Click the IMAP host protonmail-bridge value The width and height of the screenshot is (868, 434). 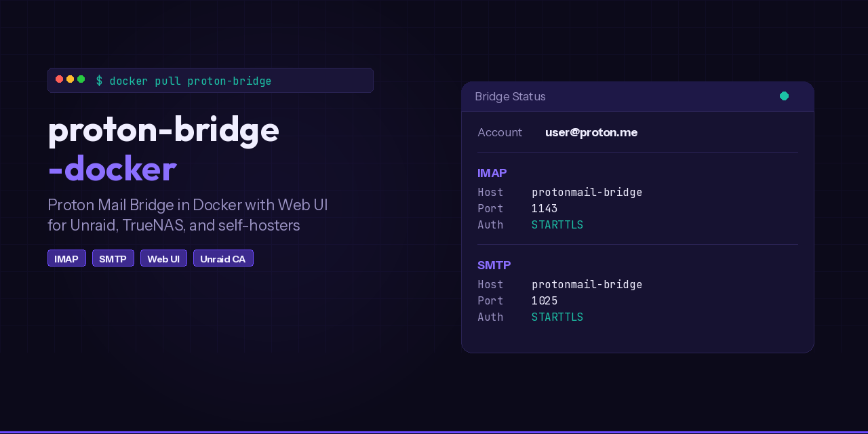coord(587,193)
